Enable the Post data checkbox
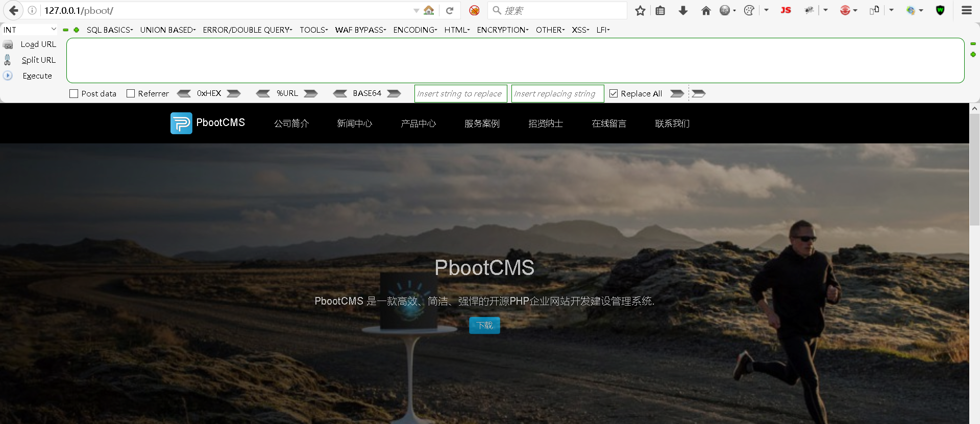980x424 pixels. coord(74,94)
